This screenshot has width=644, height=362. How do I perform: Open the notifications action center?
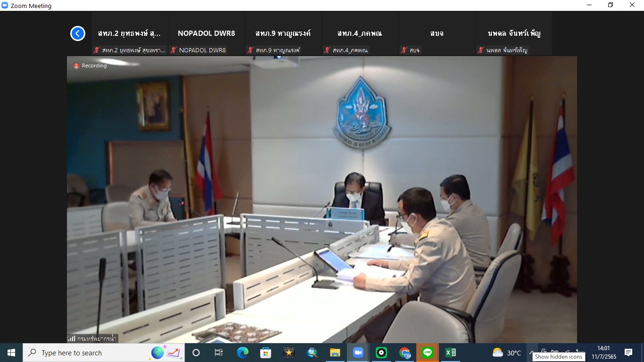pos(628,353)
